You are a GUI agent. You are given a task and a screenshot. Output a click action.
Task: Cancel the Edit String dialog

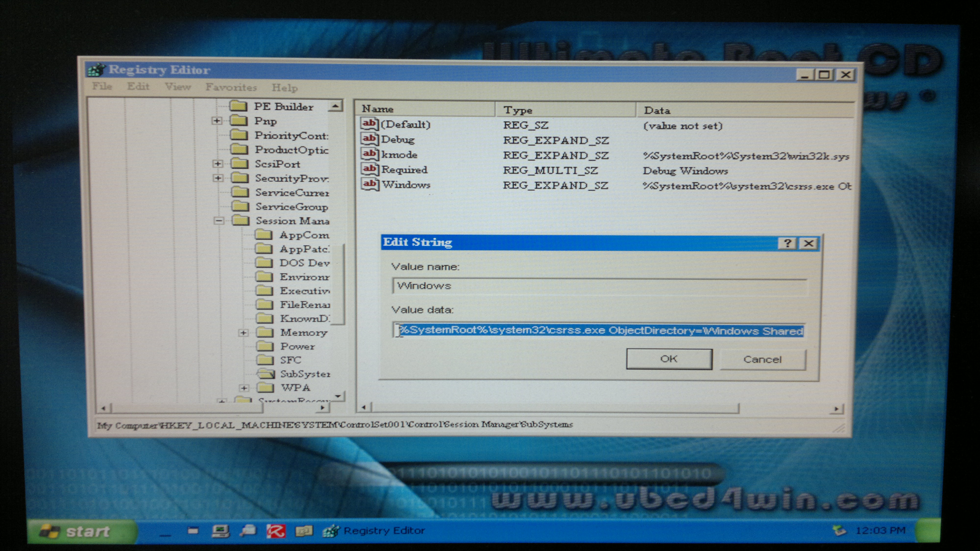[763, 360]
